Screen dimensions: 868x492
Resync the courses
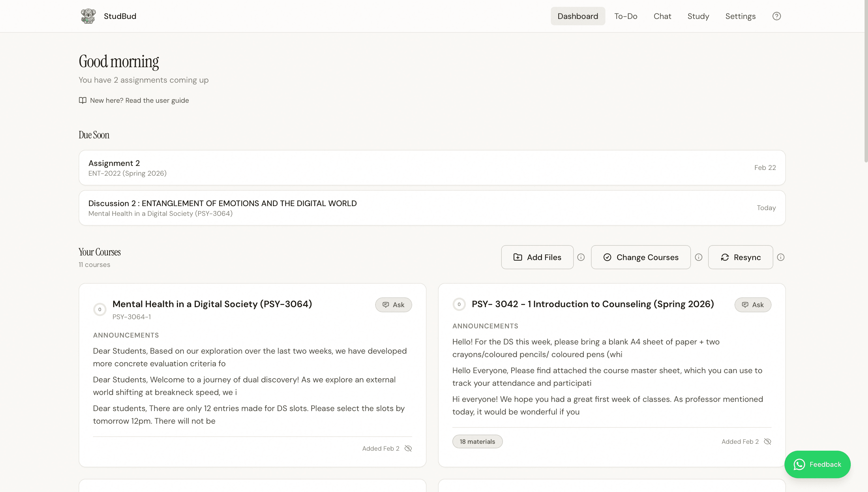click(740, 257)
